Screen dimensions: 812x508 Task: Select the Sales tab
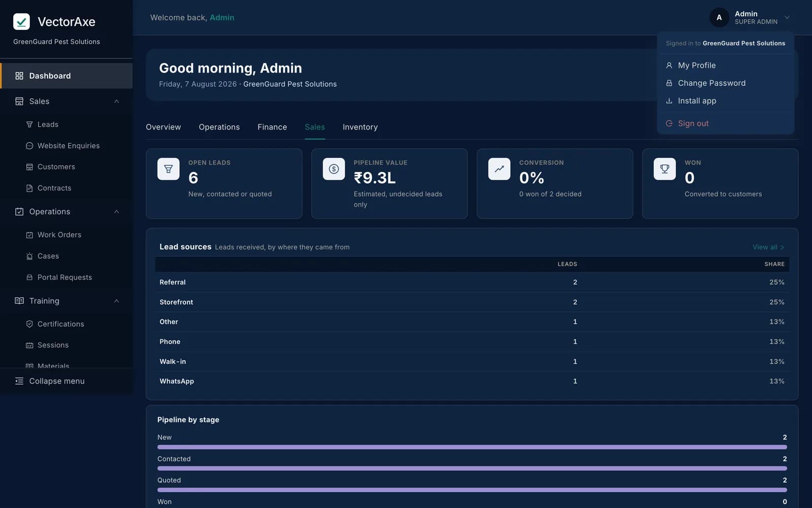[315, 127]
